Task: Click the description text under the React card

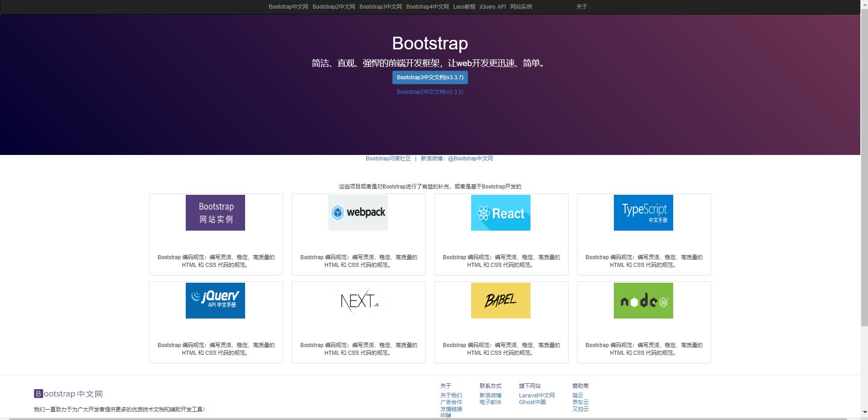Action: pyautogui.click(x=502, y=261)
